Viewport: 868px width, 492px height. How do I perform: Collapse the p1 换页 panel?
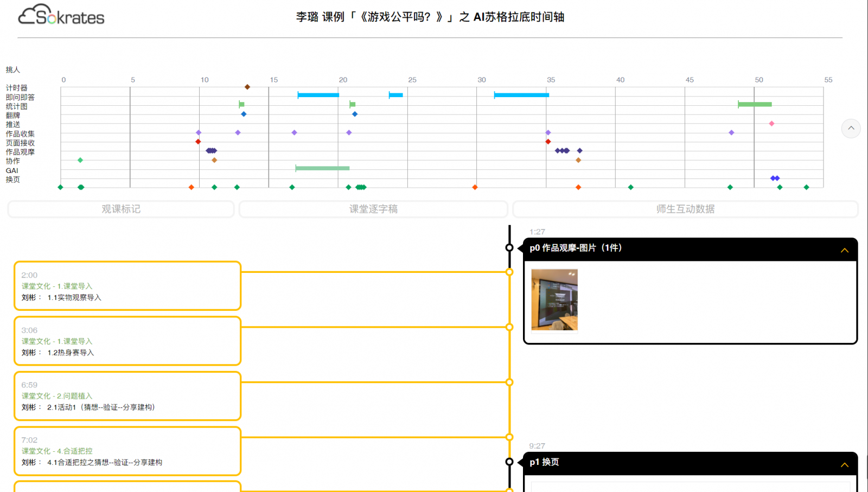pos(844,465)
